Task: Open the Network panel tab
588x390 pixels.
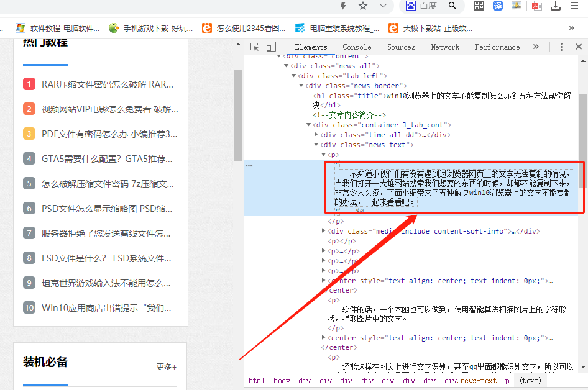Action: coord(445,47)
